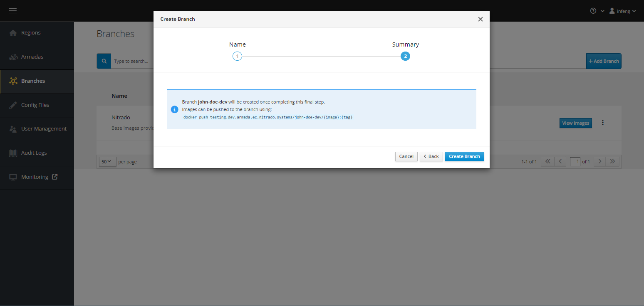Go to next page arrow
Viewport: 644px width, 306px height.
pyautogui.click(x=599, y=161)
